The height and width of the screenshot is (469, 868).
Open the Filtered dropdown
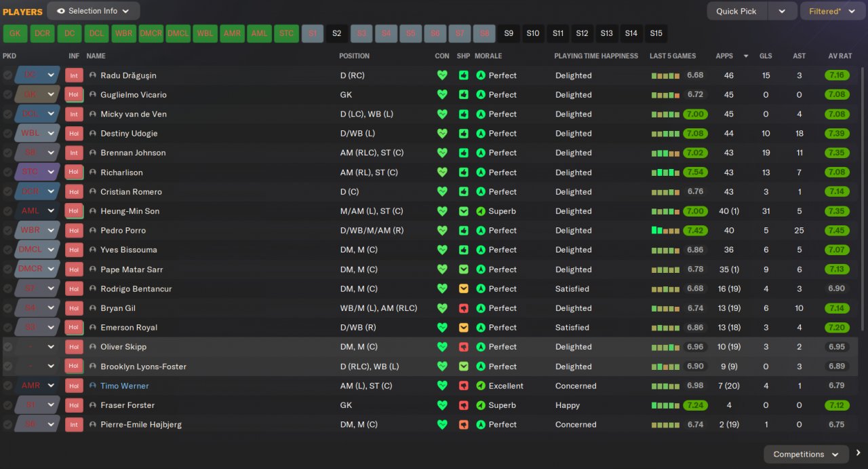(831, 11)
